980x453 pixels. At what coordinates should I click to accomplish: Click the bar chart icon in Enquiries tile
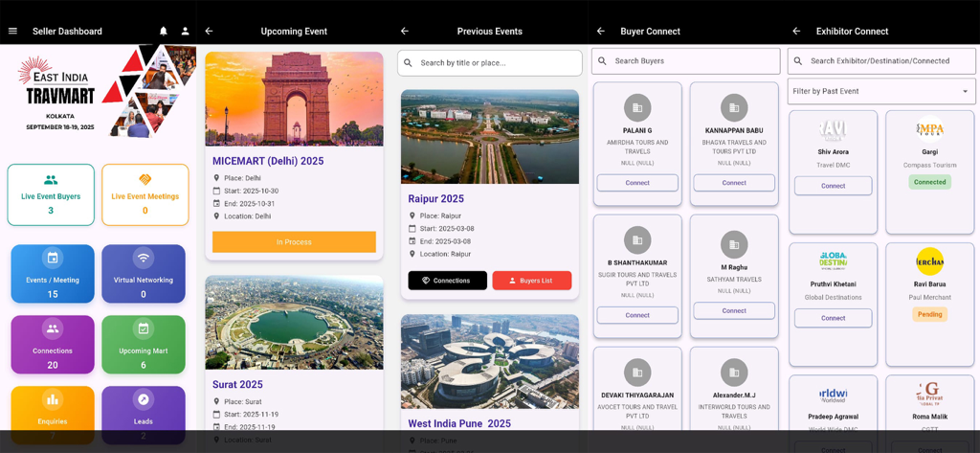pyautogui.click(x=53, y=399)
